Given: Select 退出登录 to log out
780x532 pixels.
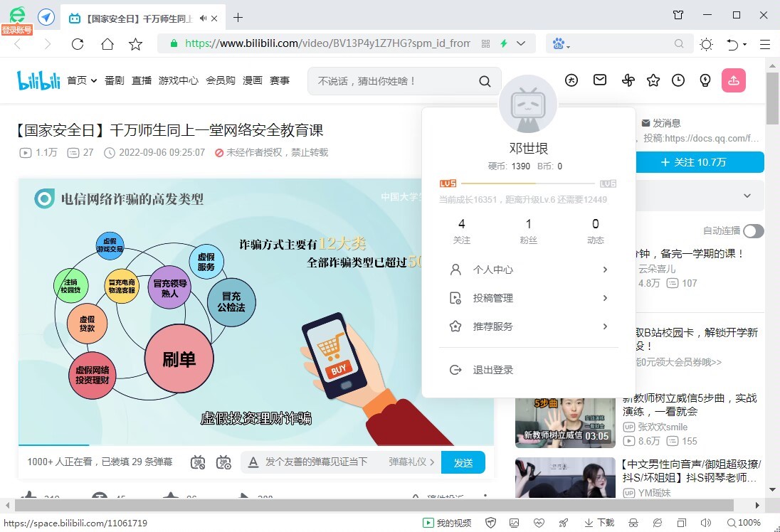Looking at the screenshot, I should click(x=492, y=370).
